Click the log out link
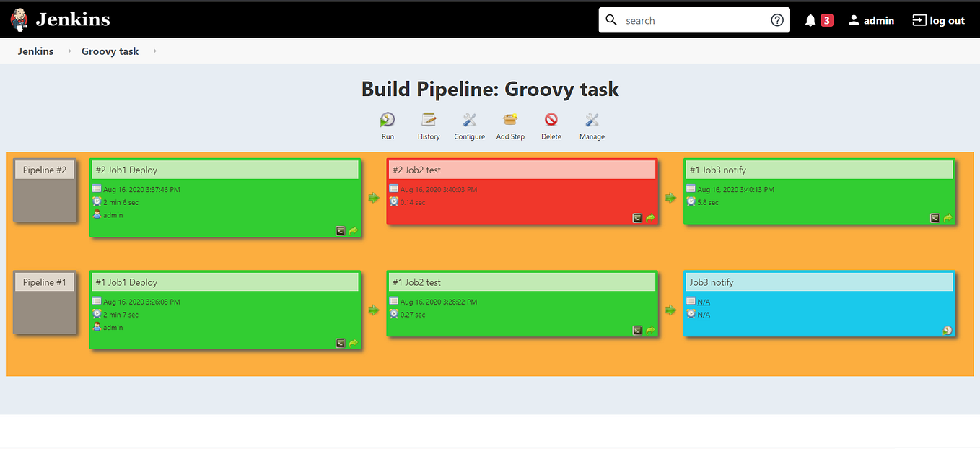Viewport: 980px width, 449px height. (938, 19)
